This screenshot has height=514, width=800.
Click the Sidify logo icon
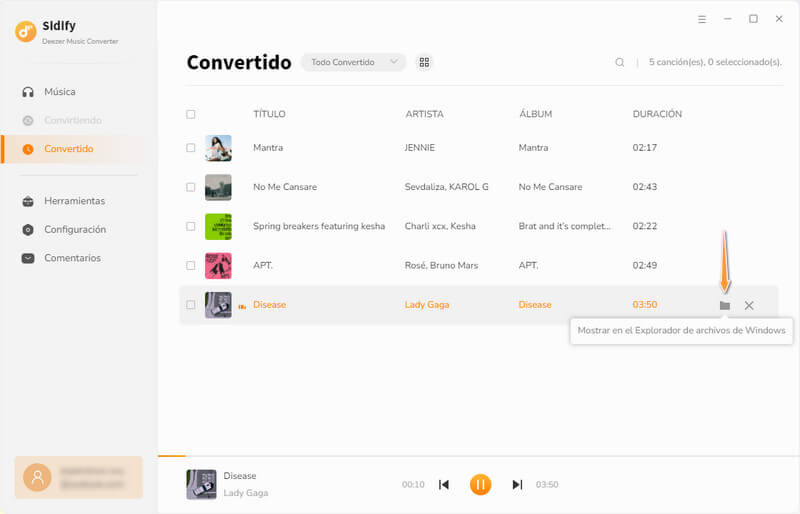tap(26, 32)
